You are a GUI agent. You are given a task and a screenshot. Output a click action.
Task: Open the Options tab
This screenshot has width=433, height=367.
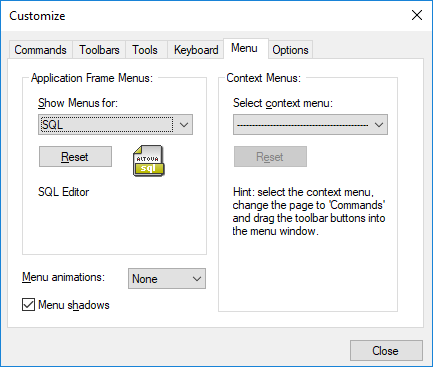point(290,50)
